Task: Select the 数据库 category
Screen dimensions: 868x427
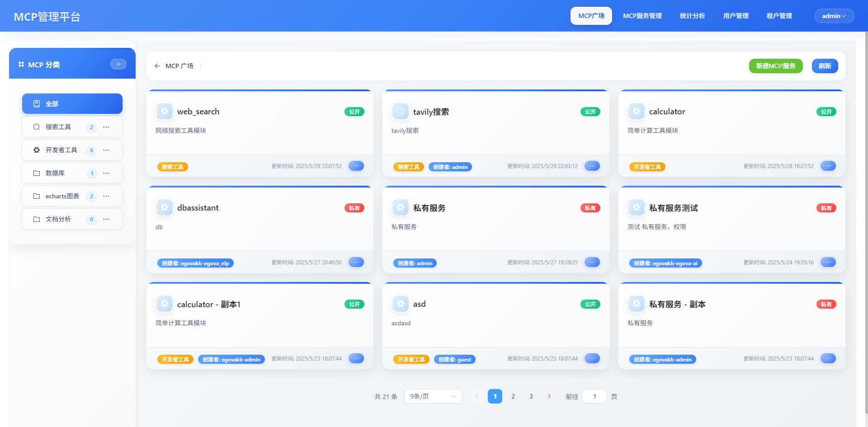Action: 72,173
